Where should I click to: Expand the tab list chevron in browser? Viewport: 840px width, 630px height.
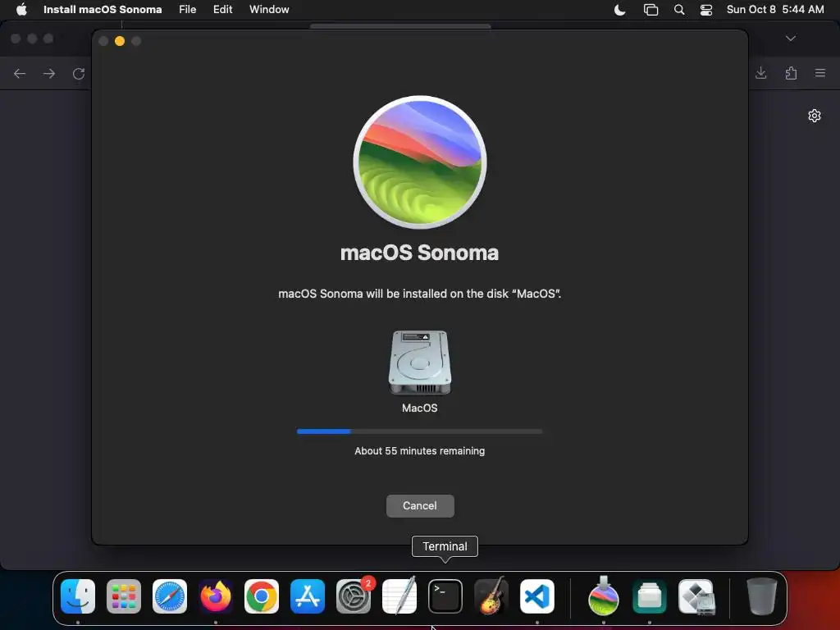coord(791,39)
